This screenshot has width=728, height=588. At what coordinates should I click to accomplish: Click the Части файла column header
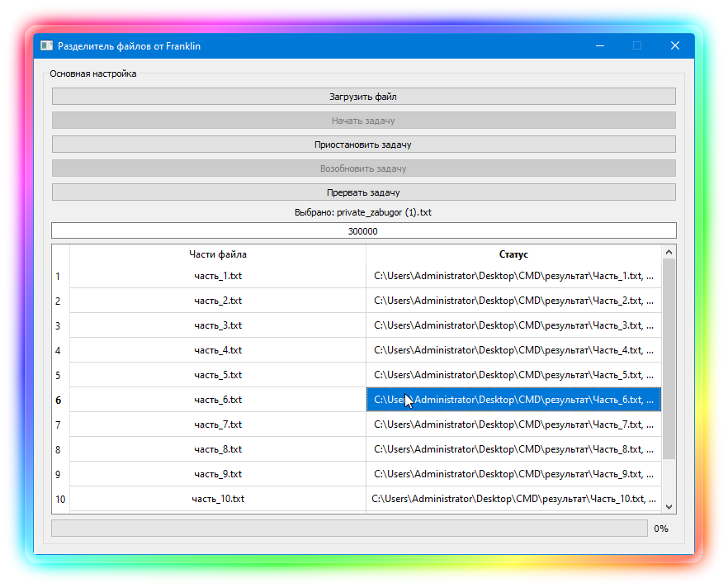[x=218, y=254]
